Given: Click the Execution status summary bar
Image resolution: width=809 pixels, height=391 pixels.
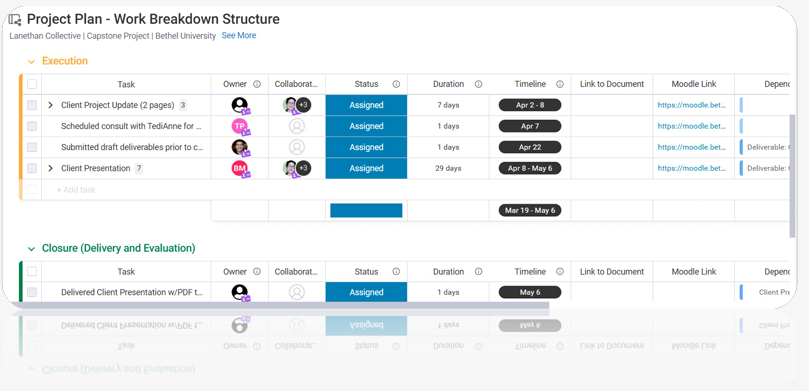Looking at the screenshot, I should point(366,210).
